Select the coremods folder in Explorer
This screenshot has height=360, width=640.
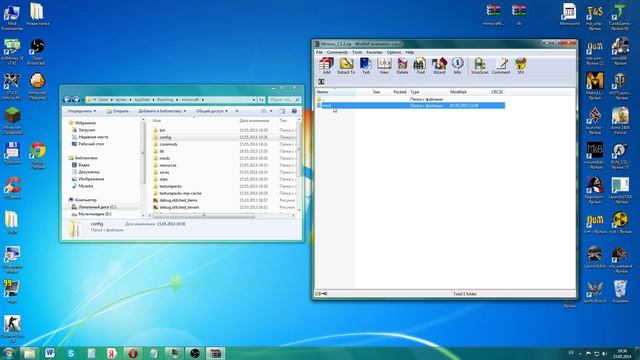pyautogui.click(x=168, y=144)
